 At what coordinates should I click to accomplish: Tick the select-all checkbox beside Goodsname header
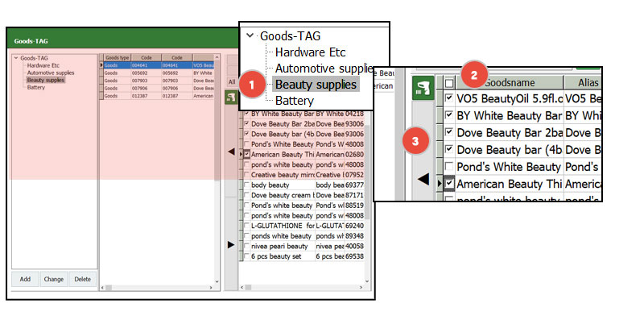pos(449,84)
